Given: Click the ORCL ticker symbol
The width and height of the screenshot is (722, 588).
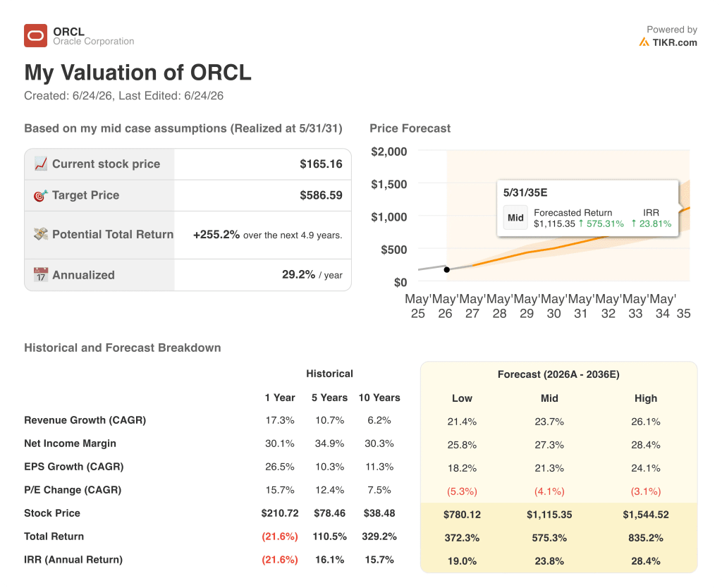Looking at the screenshot, I should [69, 31].
